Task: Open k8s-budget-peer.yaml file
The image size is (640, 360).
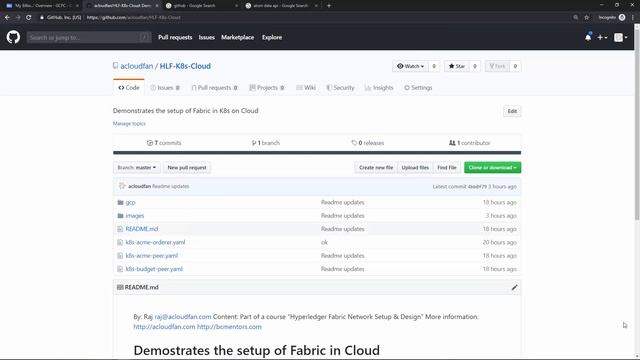Action: click(154, 269)
